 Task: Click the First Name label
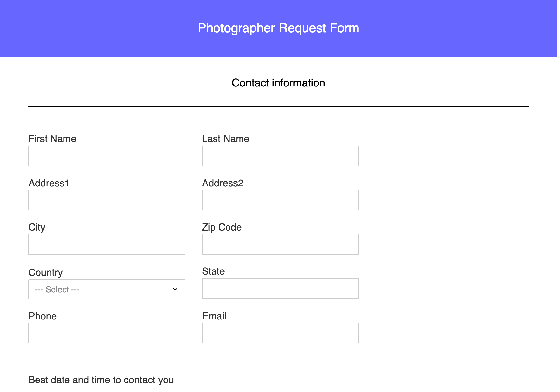52,139
